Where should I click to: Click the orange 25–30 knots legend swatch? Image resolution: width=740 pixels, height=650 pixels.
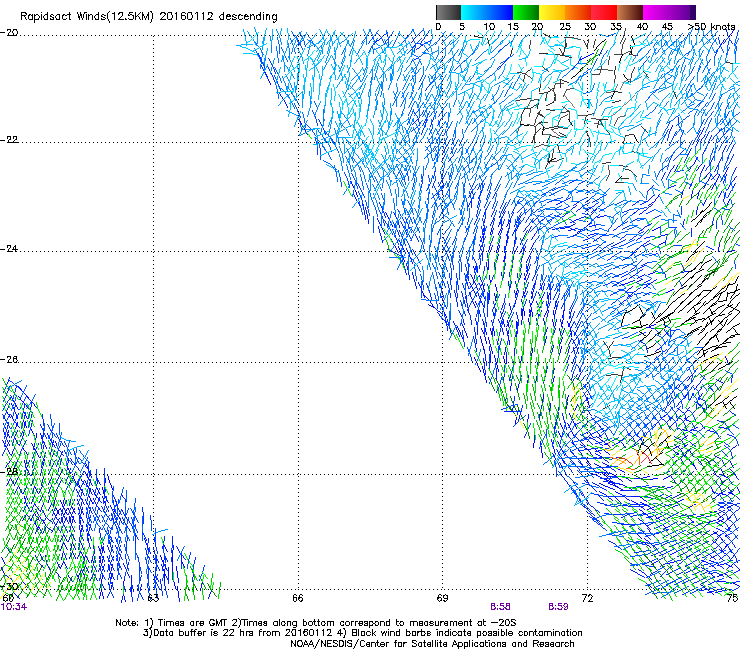click(578, 12)
